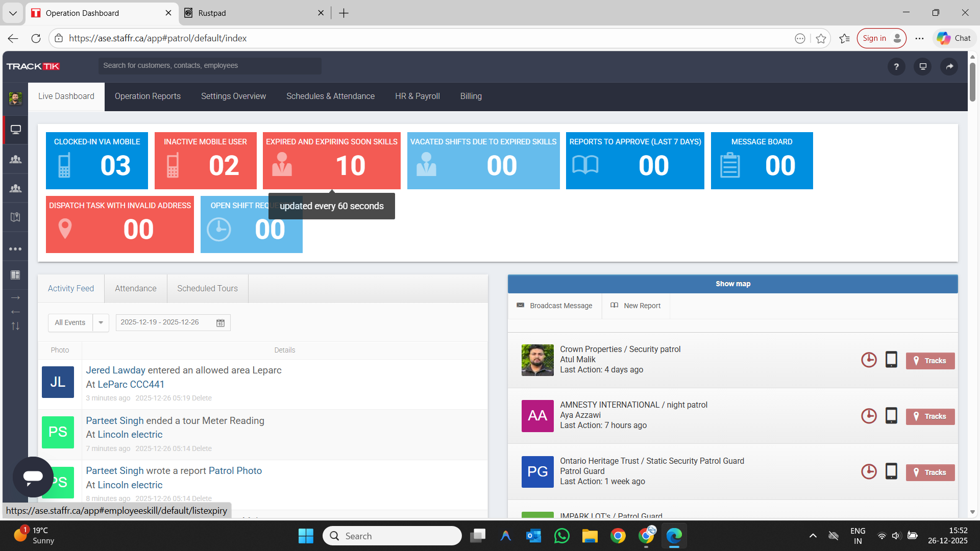Open the calendar icon in date range field
This screenshot has width=980, height=551.
pos(220,323)
